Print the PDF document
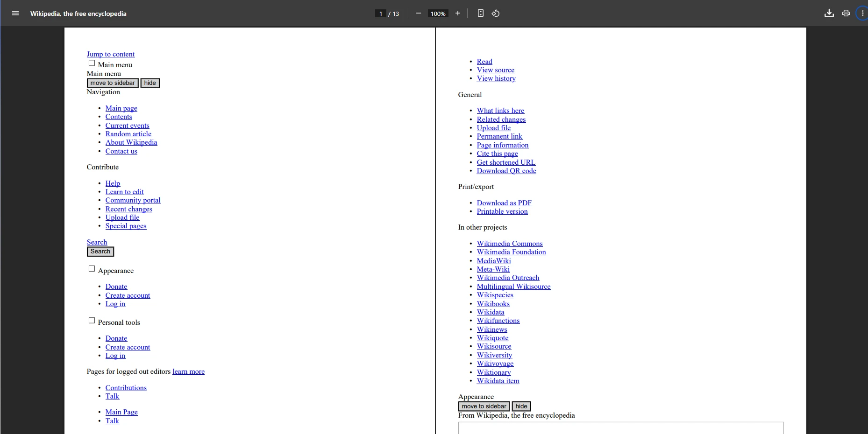The image size is (868, 434). pyautogui.click(x=846, y=14)
